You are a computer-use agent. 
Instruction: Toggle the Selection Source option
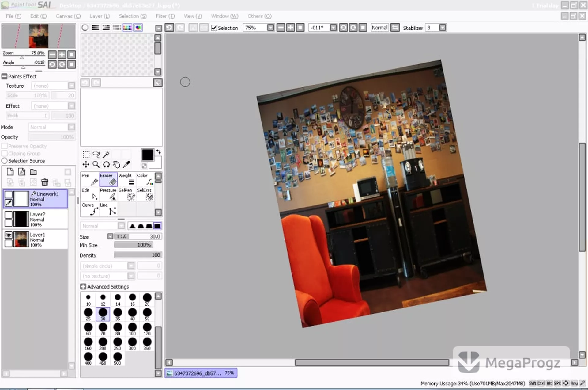(4, 161)
